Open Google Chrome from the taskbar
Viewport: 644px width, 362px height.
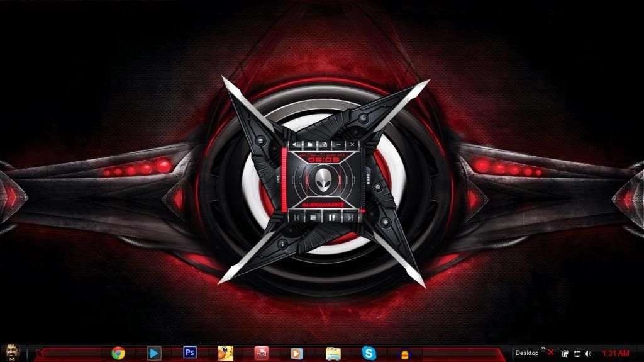(118, 353)
